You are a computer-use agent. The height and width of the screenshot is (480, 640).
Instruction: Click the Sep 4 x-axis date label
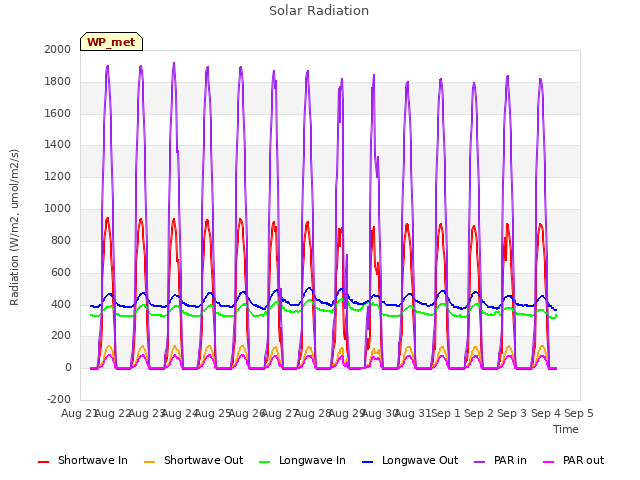[546, 413]
